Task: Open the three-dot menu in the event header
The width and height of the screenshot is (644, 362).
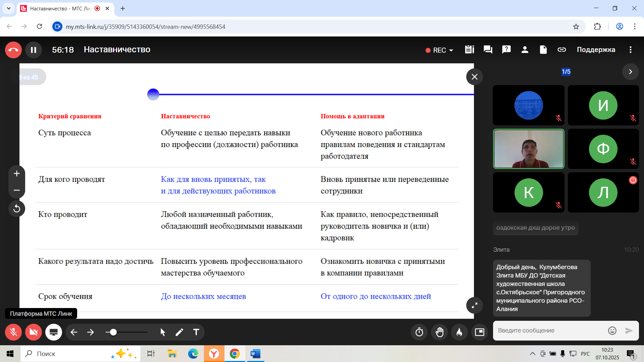Action: (630, 50)
